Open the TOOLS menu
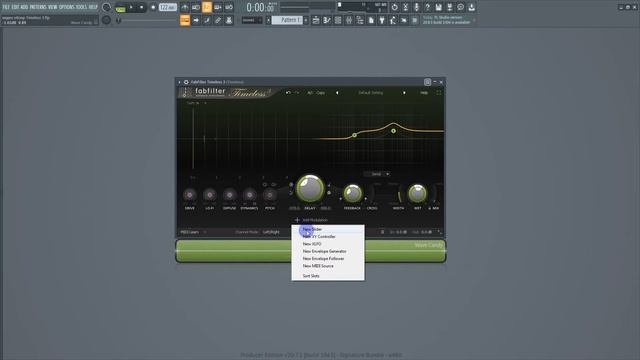The image size is (640, 360). pos(81,7)
